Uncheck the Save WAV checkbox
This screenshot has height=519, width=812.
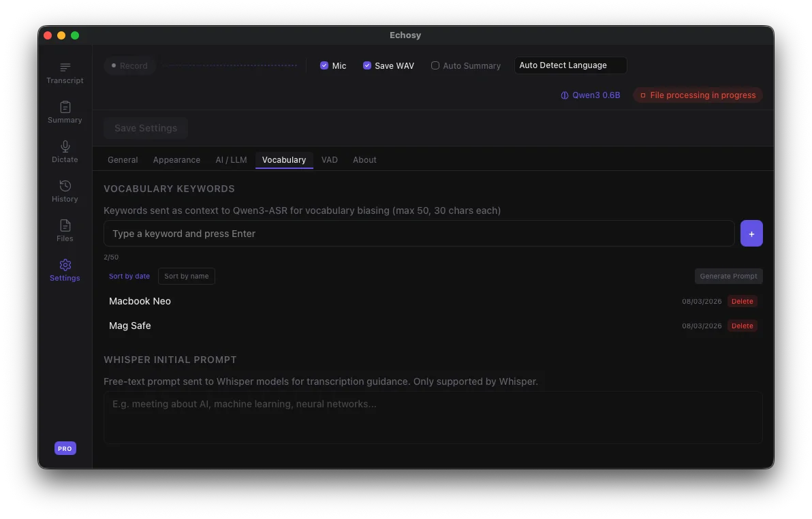pyautogui.click(x=367, y=65)
